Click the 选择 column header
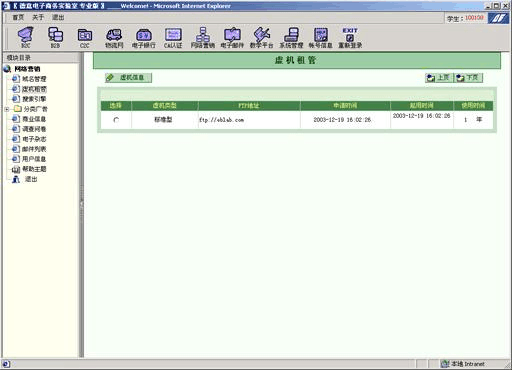This screenshot has height=370, width=512. (116, 106)
